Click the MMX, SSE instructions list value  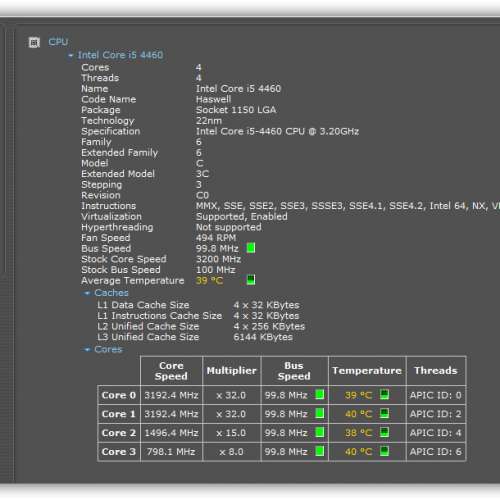coord(348,206)
